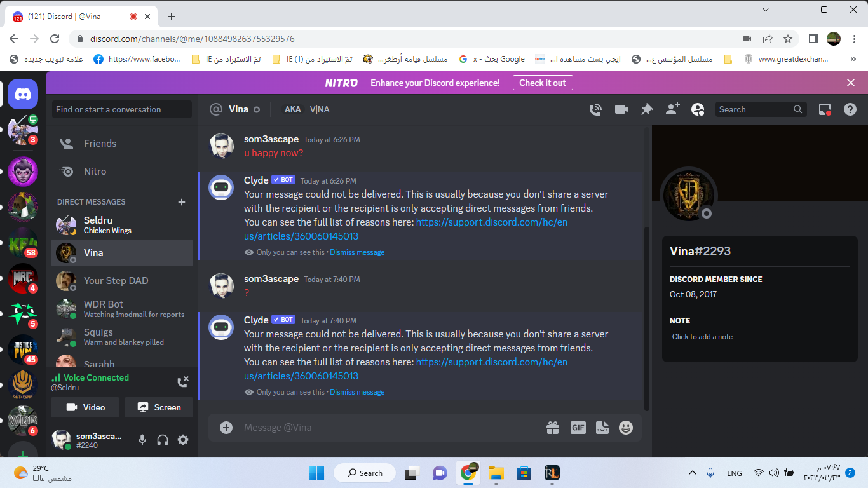Share your screen with Screen button
The width and height of the screenshot is (868, 488).
point(159,407)
